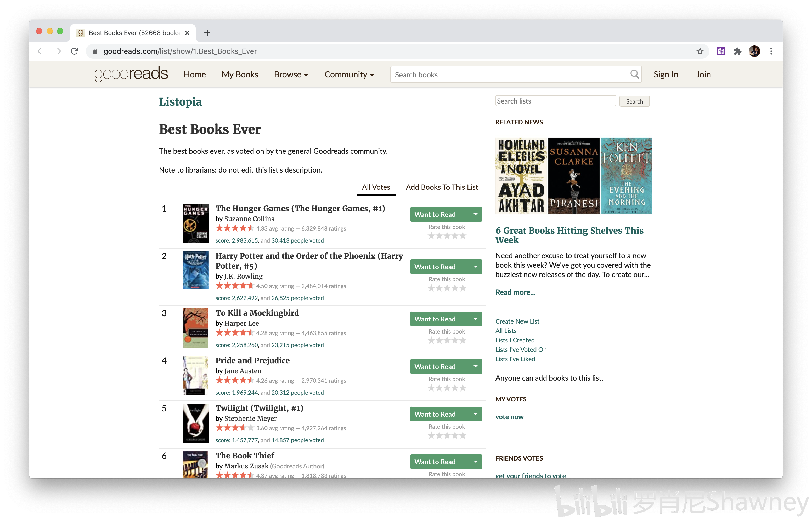Rate Pride and Prejudice five stars

(463, 388)
